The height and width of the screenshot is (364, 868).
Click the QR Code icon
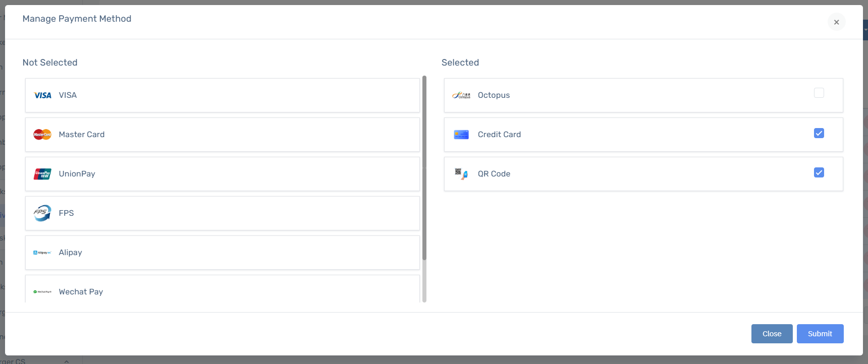point(461,174)
